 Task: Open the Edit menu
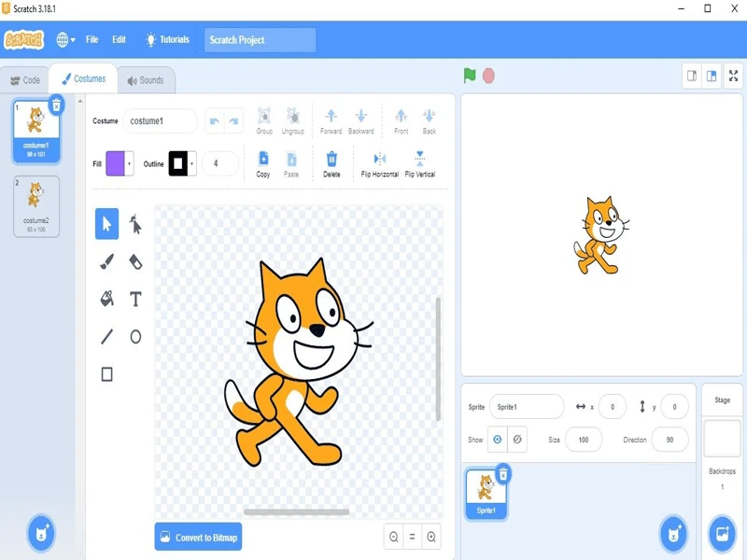120,39
